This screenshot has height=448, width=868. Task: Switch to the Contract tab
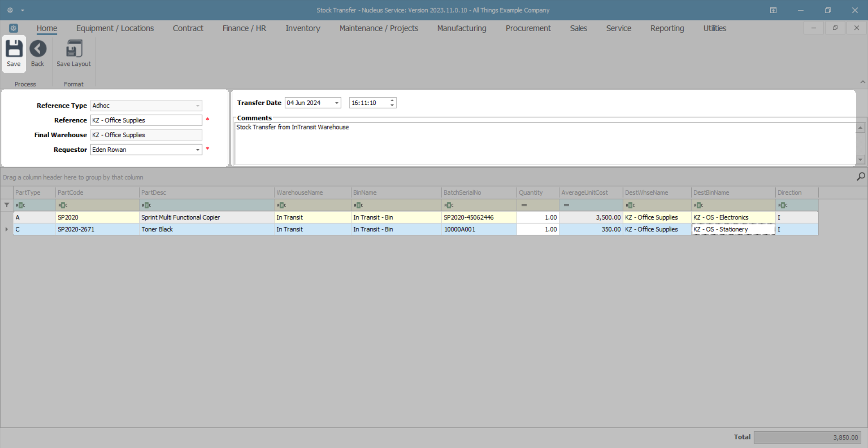pos(188,28)
